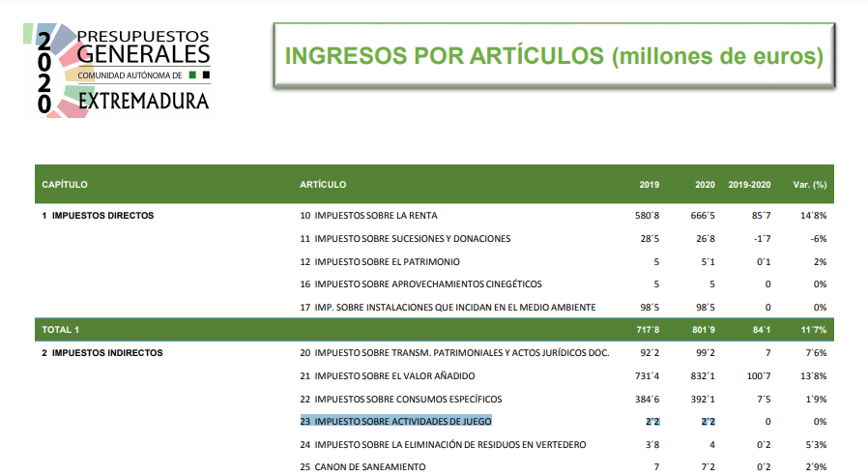Click value 832´1 in Valor Añadido row
Screen dimensions: 868x476
click(703, 376)
